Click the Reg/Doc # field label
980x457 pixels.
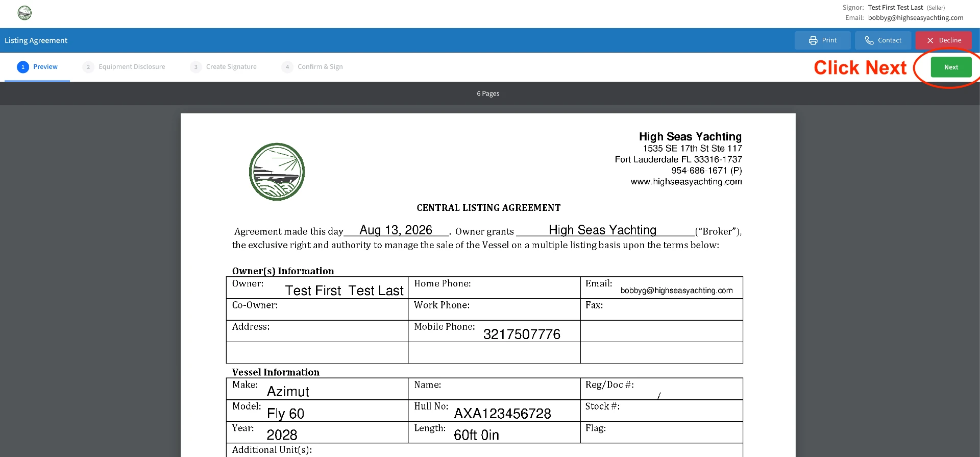609,385
